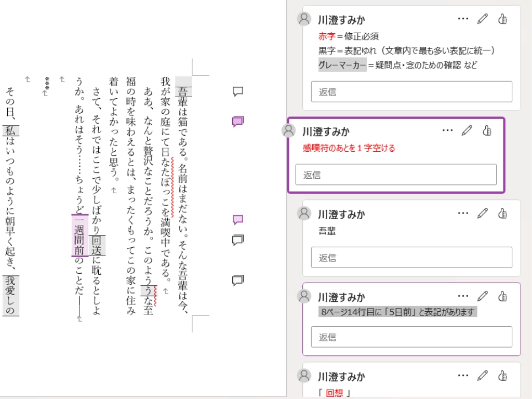
Task: Click the upper purple comment balloon in margin
Action: click(x=238, y=121)
